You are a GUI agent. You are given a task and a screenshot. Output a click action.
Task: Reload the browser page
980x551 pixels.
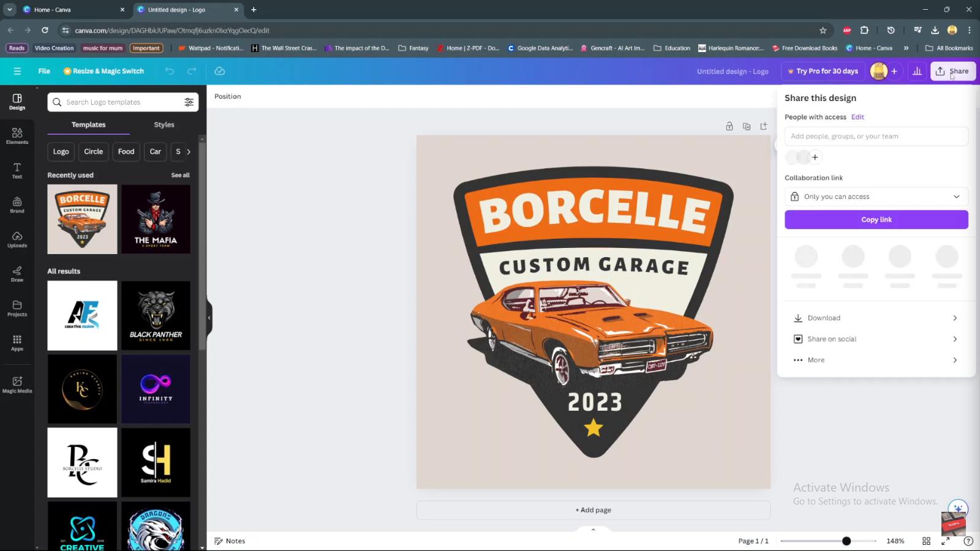(45, 30)
